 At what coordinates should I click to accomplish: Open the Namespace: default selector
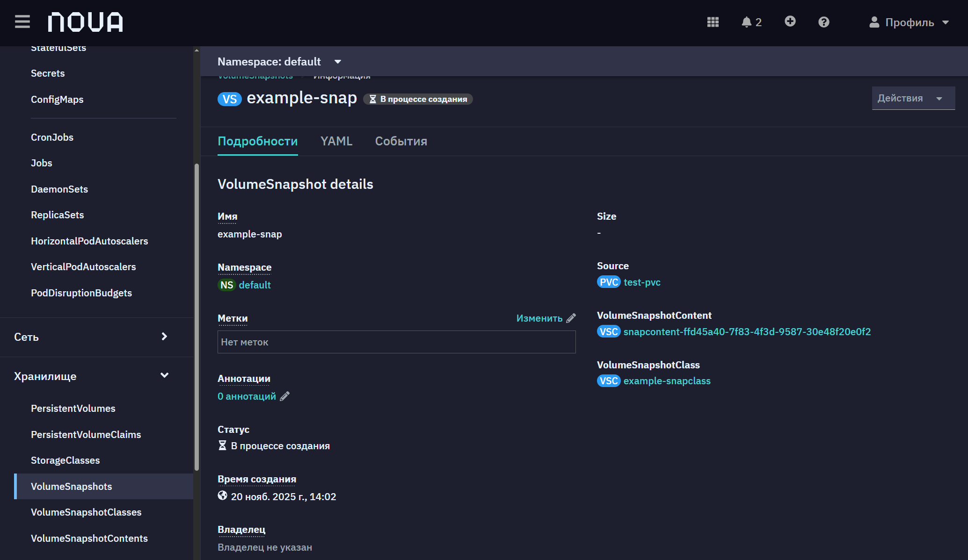tap(279, 62)
